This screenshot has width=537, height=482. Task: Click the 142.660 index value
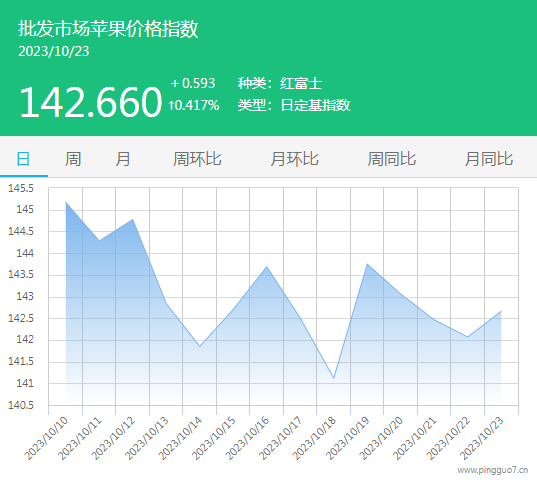click(90, 102)
